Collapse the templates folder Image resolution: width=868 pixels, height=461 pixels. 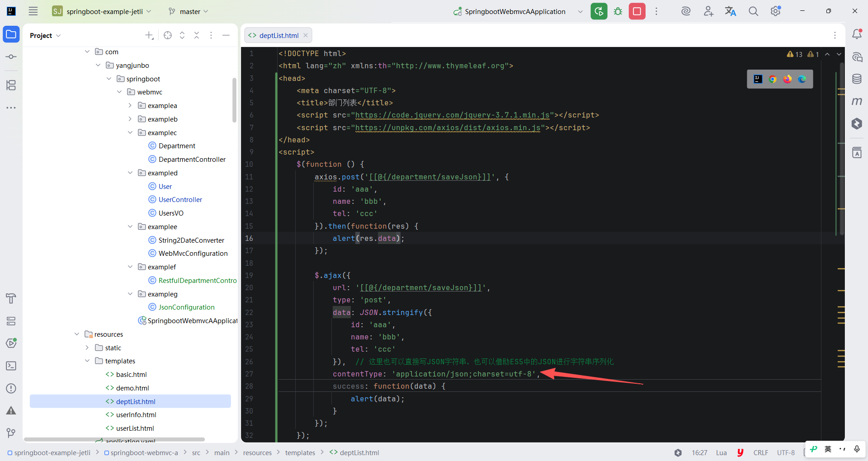[87, 361]
